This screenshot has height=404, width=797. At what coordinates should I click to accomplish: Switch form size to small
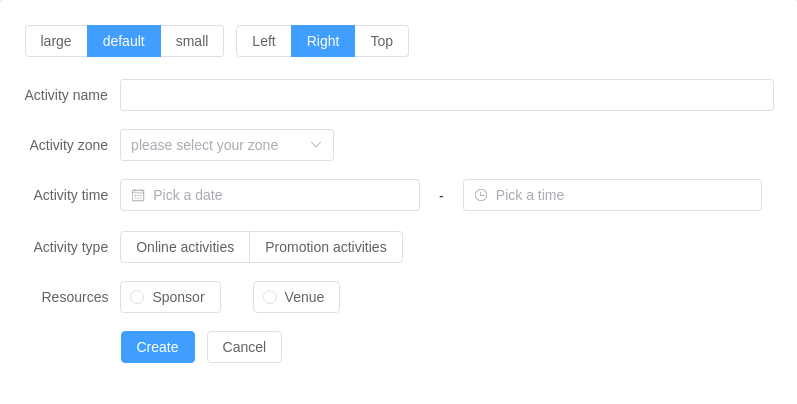192,41
